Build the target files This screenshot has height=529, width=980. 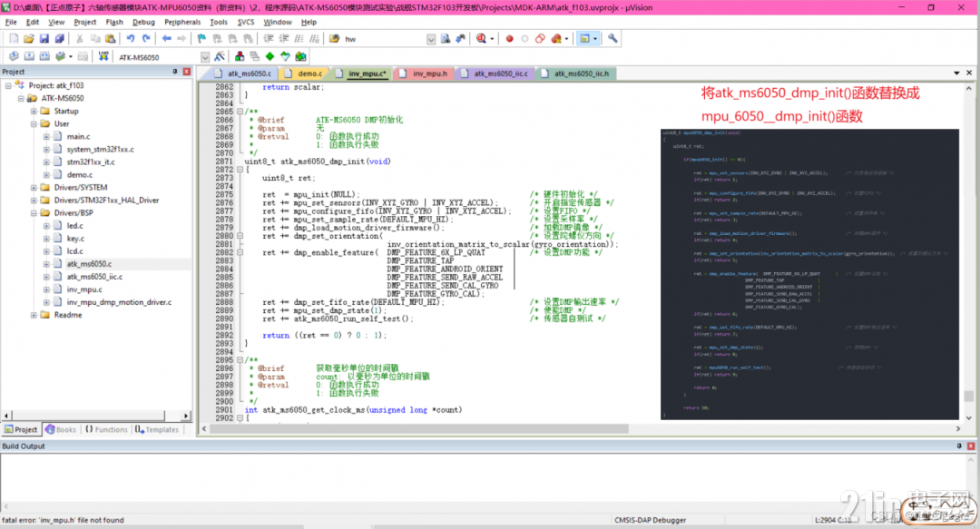(29, 57)
